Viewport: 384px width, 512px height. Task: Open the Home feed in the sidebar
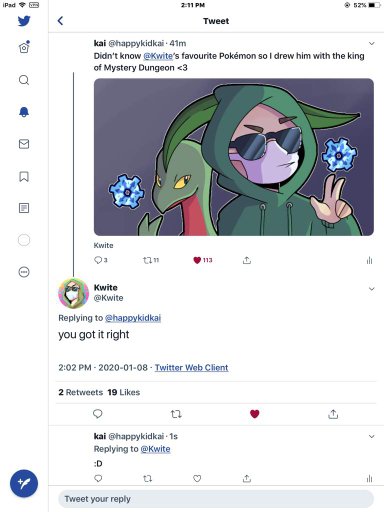coord(24,48)
